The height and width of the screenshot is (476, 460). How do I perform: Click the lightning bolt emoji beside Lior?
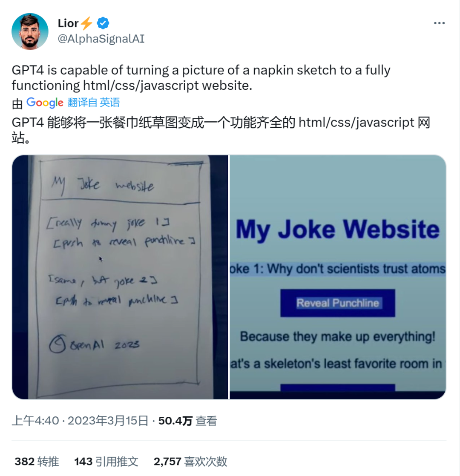point(87,23)
